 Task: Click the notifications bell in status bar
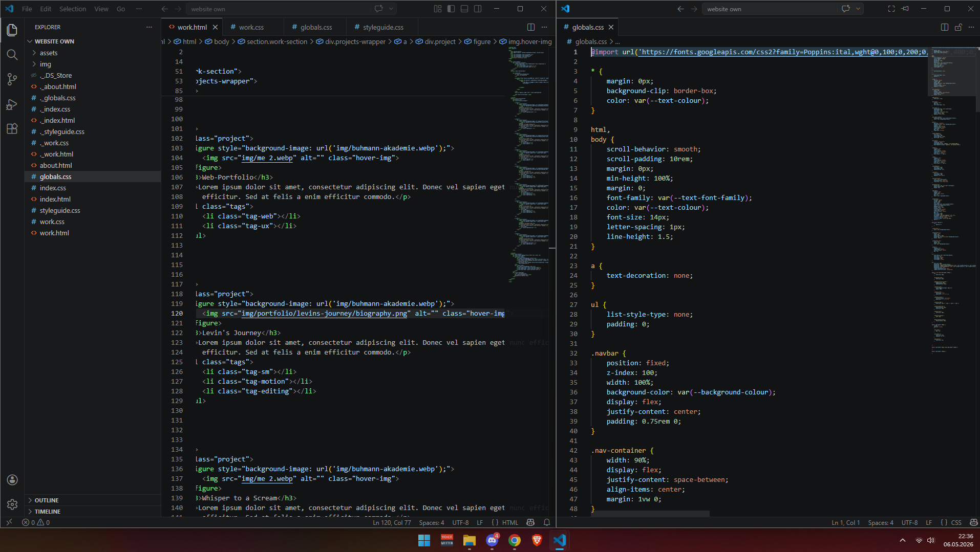click(x=547, y=522)
